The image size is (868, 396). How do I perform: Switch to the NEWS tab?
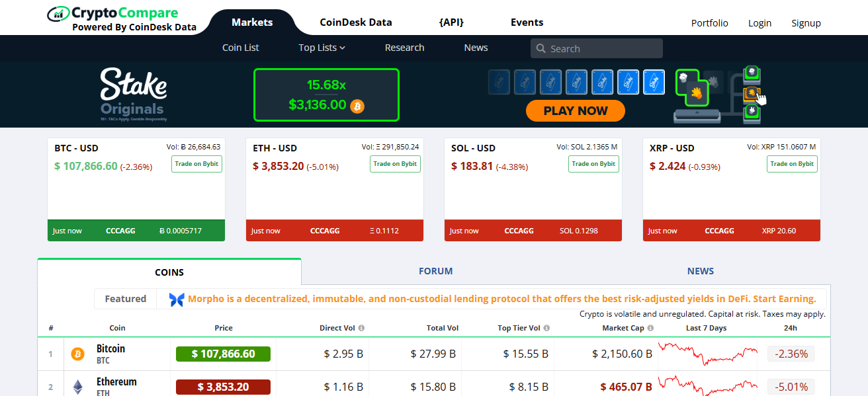pos(700,271)
